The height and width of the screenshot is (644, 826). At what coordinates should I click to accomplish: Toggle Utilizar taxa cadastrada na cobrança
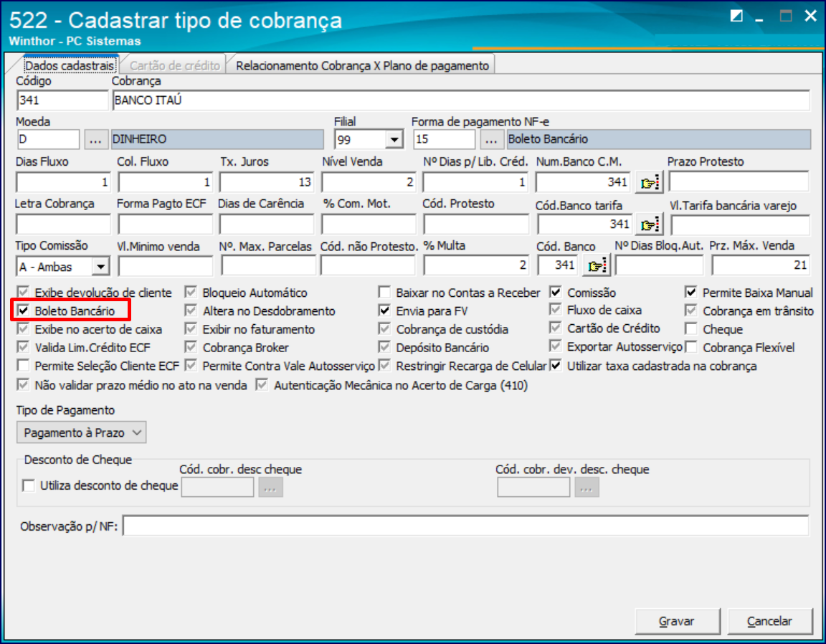[556, 365]
